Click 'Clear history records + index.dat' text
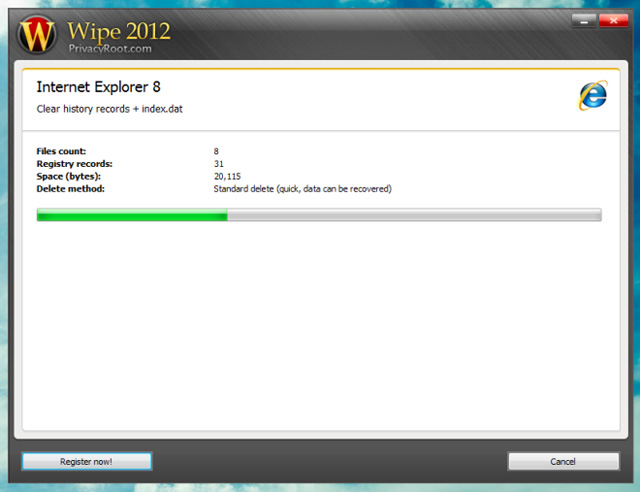The image size is (640, 492). [x=109, y=109]
